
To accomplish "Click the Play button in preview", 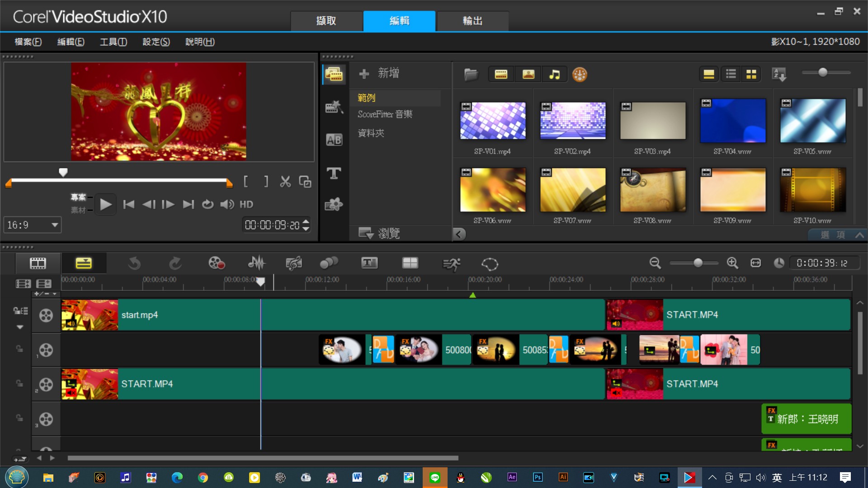I will click(106, 205).
